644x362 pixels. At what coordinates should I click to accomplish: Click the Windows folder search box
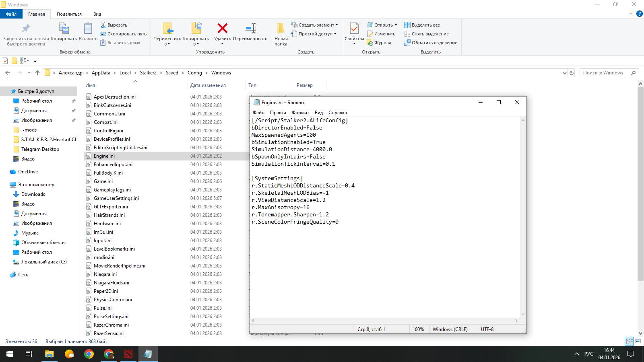coord(609,73)
